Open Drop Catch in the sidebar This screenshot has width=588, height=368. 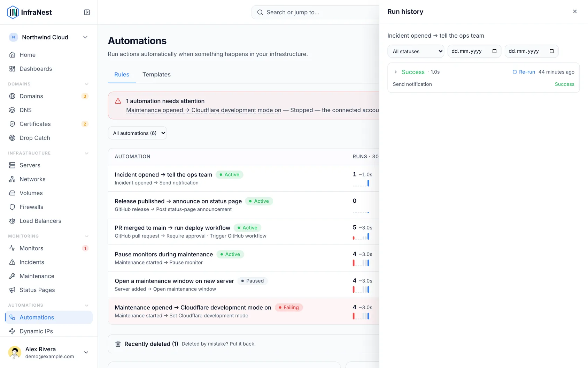coord(49,138)
